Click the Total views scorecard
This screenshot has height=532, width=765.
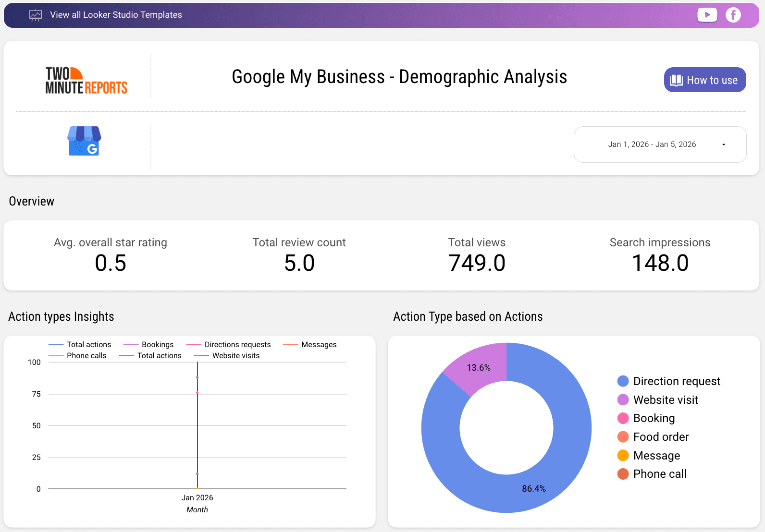click(477, 255)
